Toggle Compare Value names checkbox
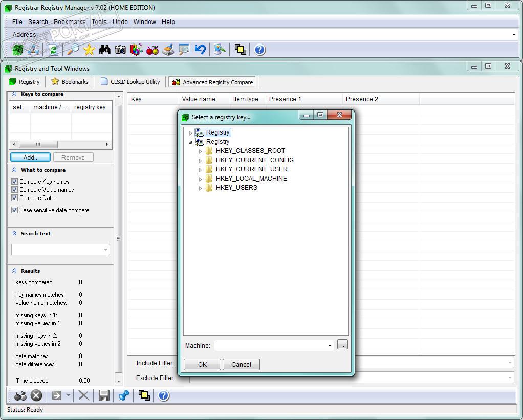 pos(14,190)
